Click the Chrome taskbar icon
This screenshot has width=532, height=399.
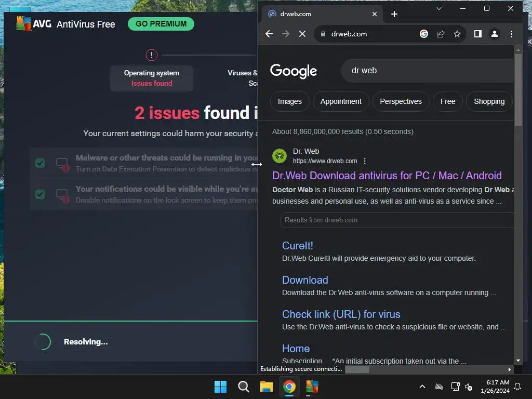[289, 387]
